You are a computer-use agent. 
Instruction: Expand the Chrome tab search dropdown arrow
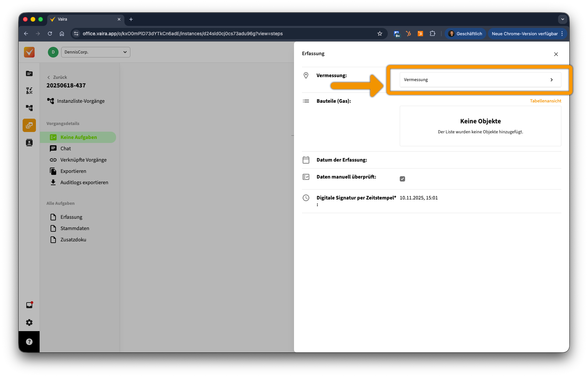tap(563, 19)
